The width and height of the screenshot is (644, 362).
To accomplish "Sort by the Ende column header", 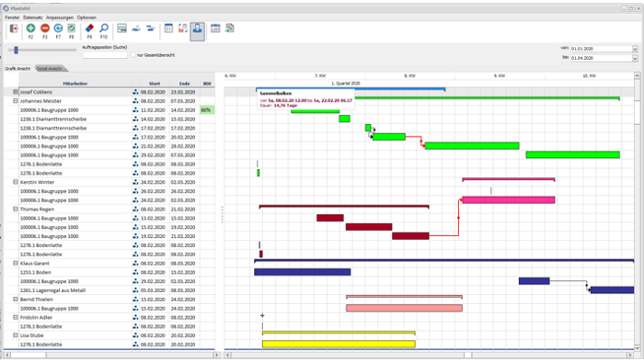I will tap(184, 84).
